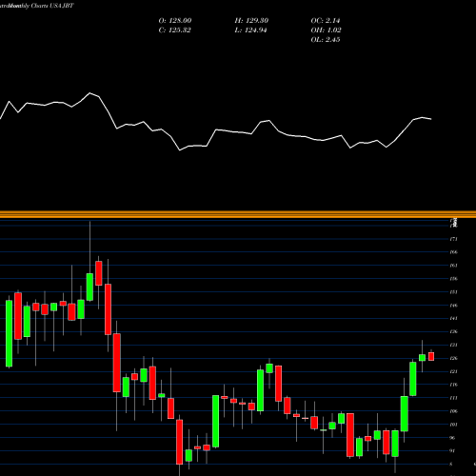476x476 pixels.
Task: Click the 171 price axis label
Action: 453,239
